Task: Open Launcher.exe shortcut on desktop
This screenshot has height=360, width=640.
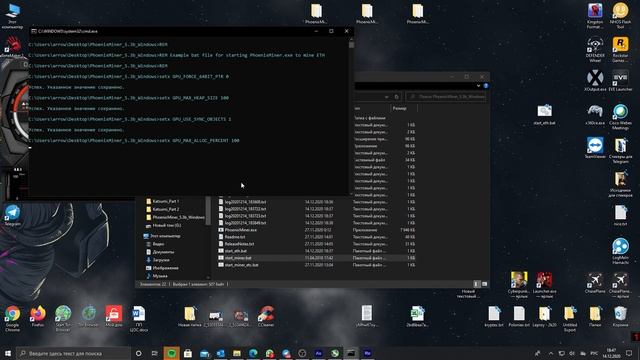Action: pyautogui.click(x=544, y=284)
